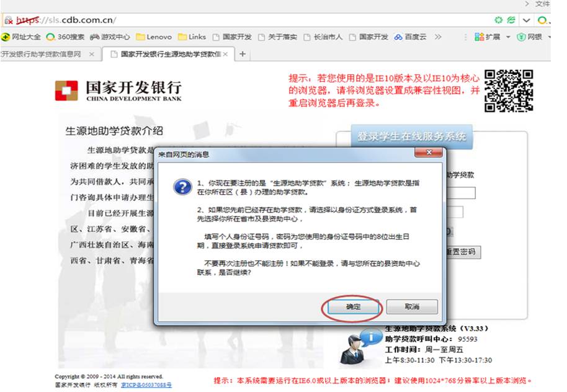The width and height of the screenshot is (567, 392).
Task: Click the 文件 menu at top right
Action: tap(542, 4)
